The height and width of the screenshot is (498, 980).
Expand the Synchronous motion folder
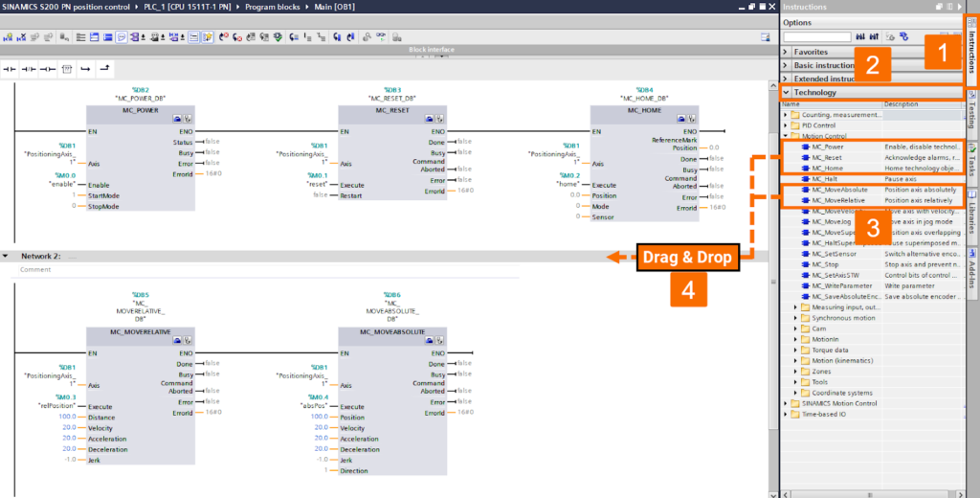(795, 318)
